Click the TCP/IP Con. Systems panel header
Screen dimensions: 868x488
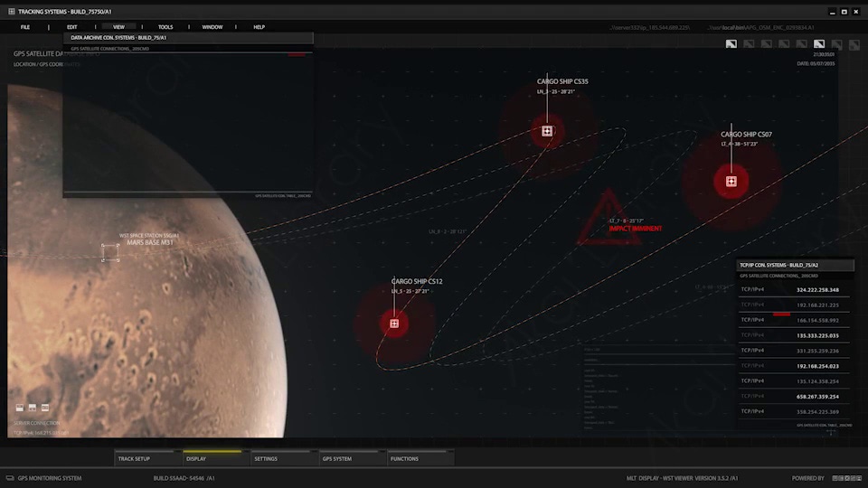click(x=795, y=265)
